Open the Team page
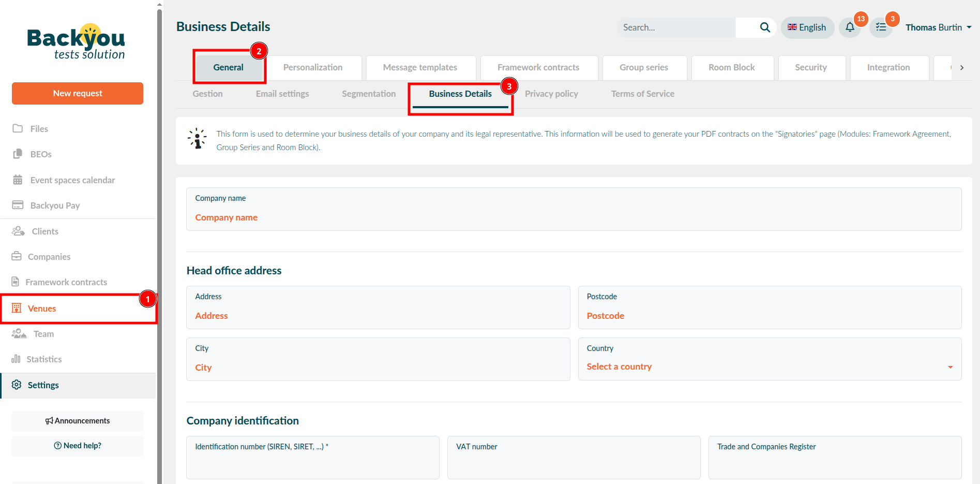The height and width of the screenshot is (484, 980). [43, 334]
